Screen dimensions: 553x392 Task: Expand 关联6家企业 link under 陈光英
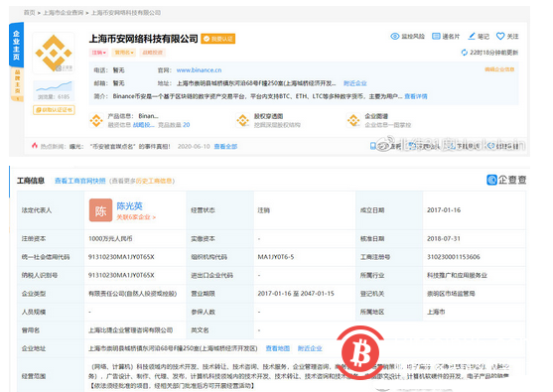[136, 217]
